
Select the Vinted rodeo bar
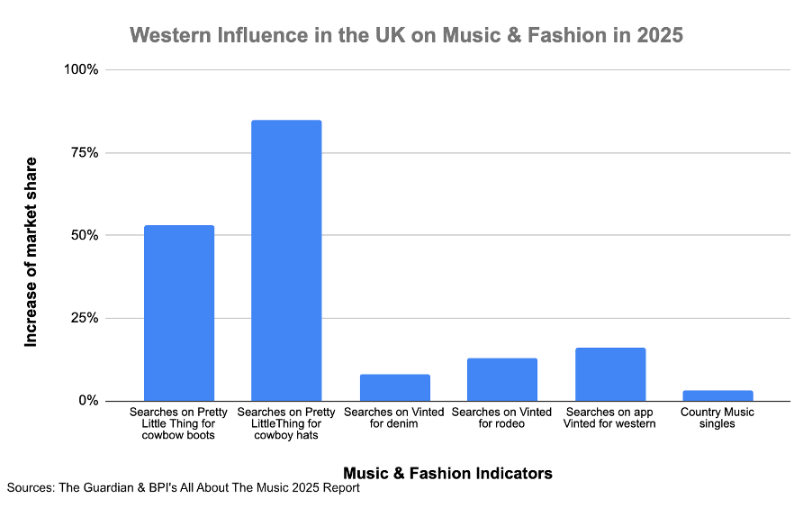[502, 379]
